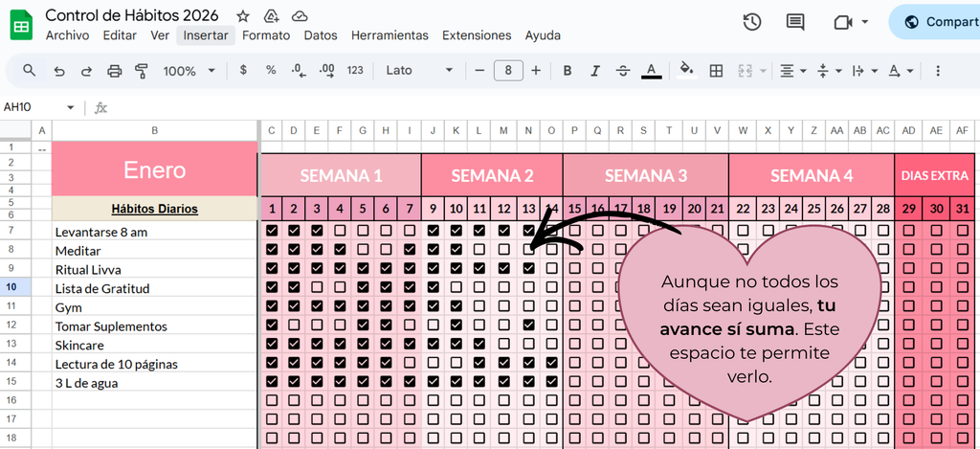Uncheck Skincare day 11 checkbox
This screenshot has width=980, height=449.
479,344
